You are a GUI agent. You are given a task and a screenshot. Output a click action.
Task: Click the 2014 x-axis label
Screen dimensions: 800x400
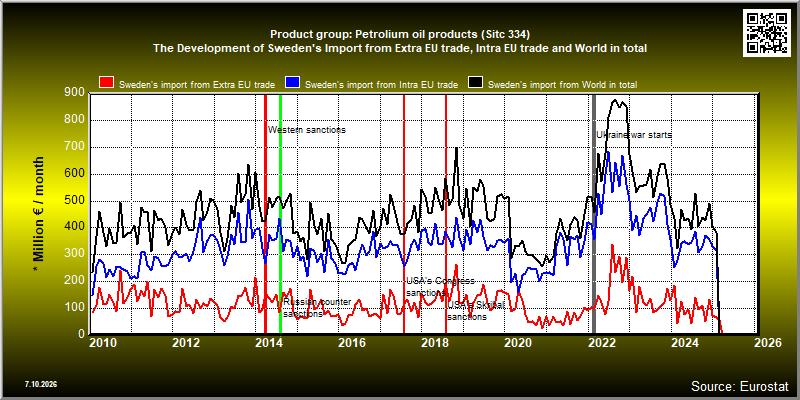[x=269, y=343]
